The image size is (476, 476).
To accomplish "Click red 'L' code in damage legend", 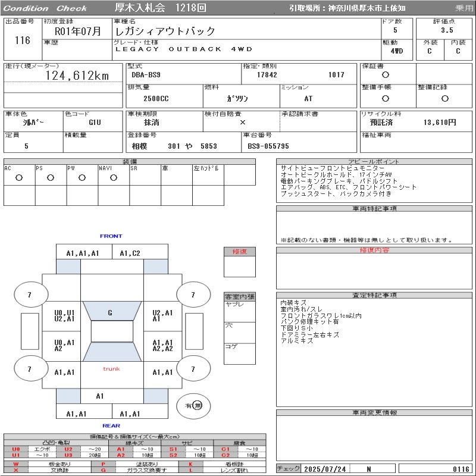I will pyautogui.click(x=190, y=470).
